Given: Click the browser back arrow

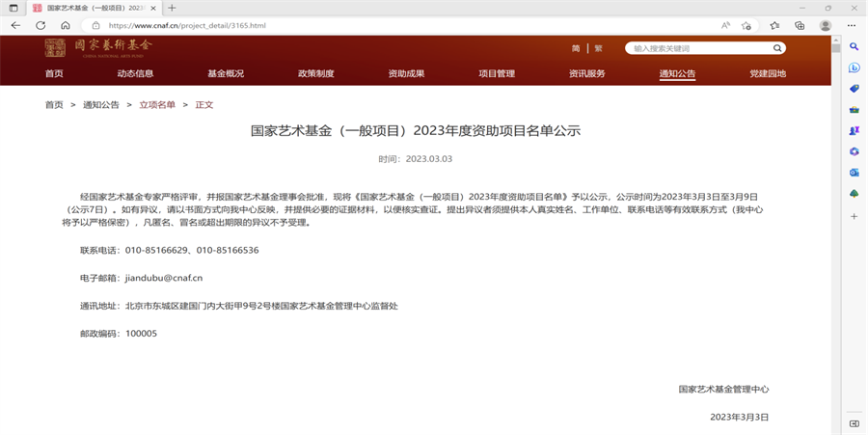Looking at the screenshot, I should pyautogui.click(x=16, y=25).
